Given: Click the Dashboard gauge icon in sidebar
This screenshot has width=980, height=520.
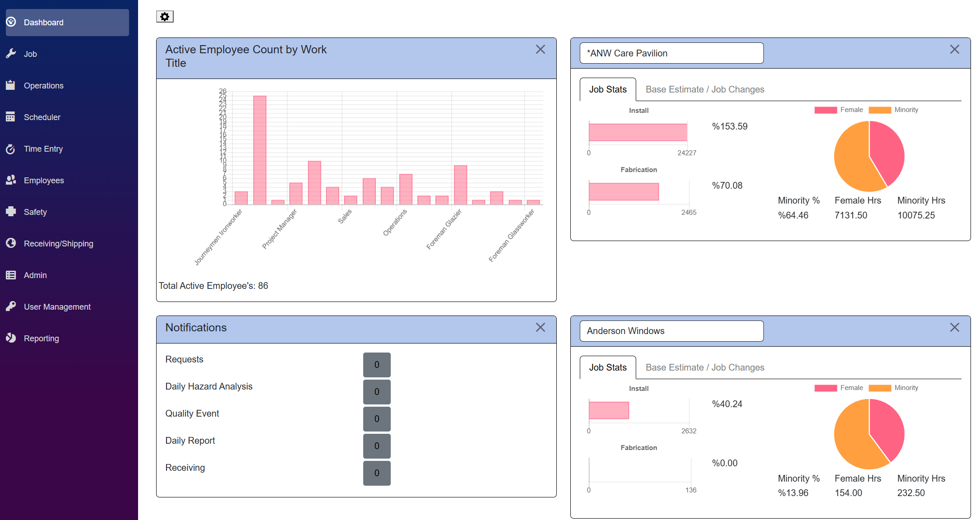Looking at the screenshot, I should 11,22.
